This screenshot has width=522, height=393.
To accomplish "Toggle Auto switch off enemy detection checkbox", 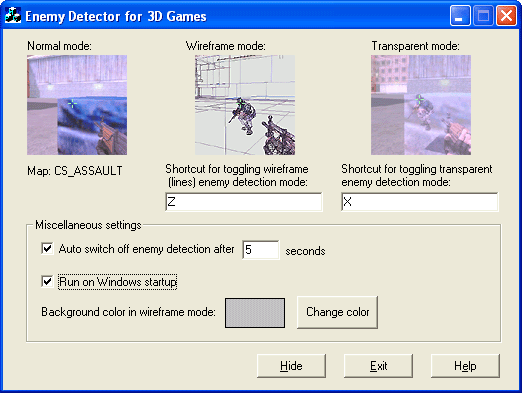I will pos(47,248).
